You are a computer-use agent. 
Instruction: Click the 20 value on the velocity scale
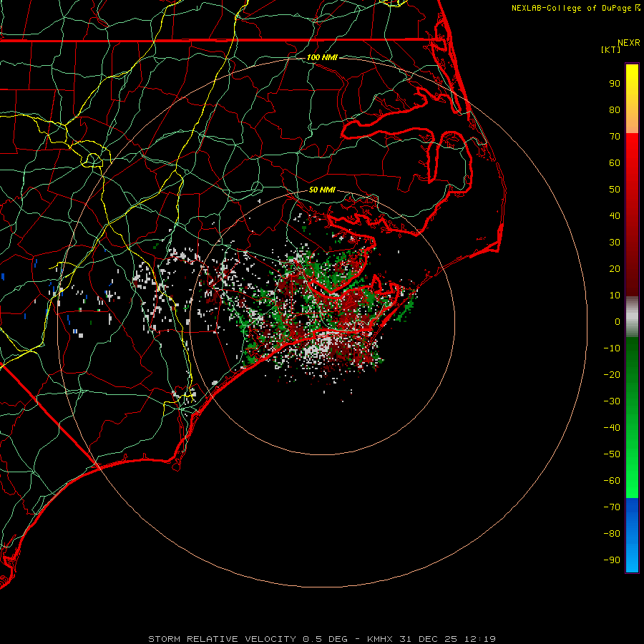pyautogui.click(x=615, y=268)
